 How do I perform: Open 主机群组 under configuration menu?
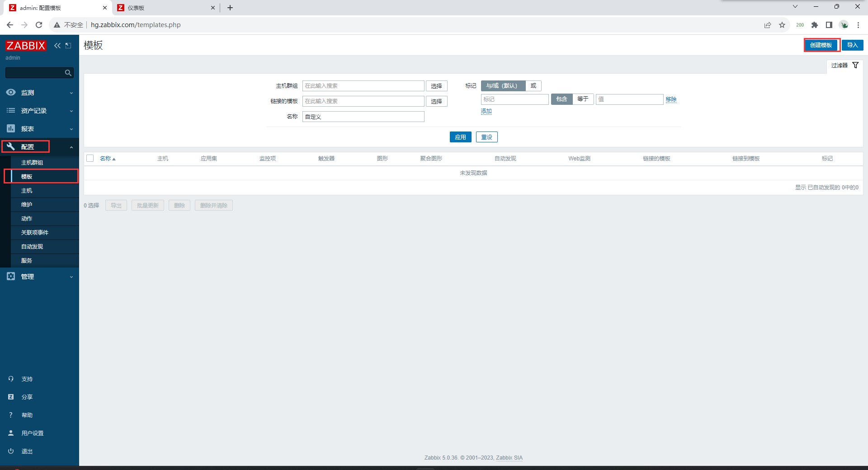32,163
